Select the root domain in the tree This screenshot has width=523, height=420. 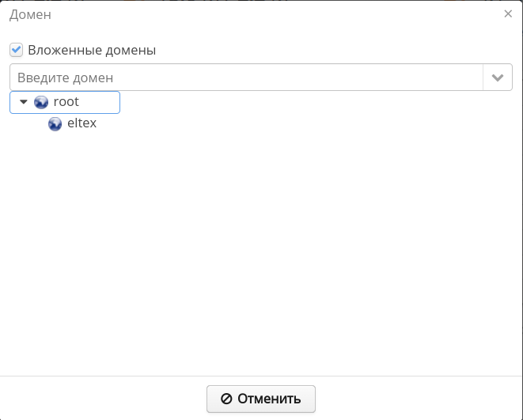66,102
